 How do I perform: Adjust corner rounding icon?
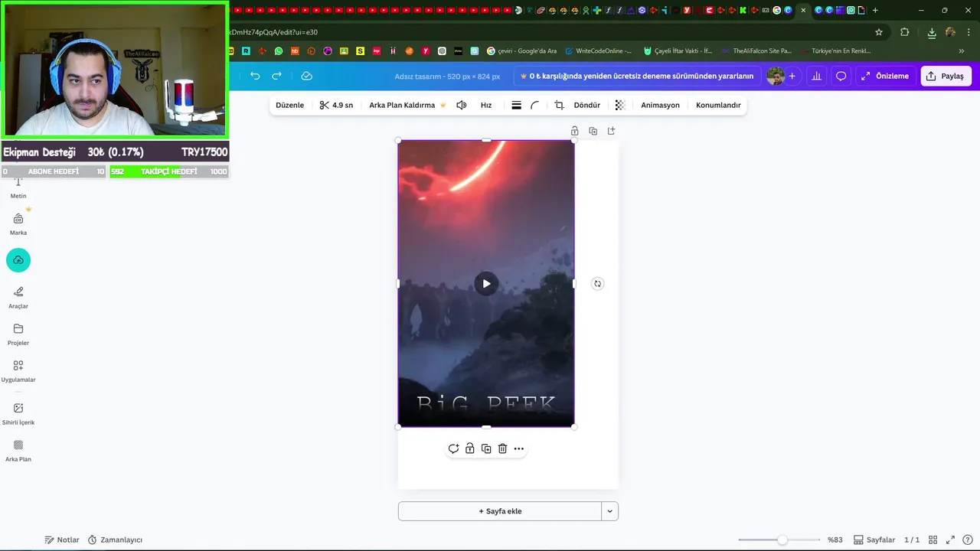coord(534,105)
